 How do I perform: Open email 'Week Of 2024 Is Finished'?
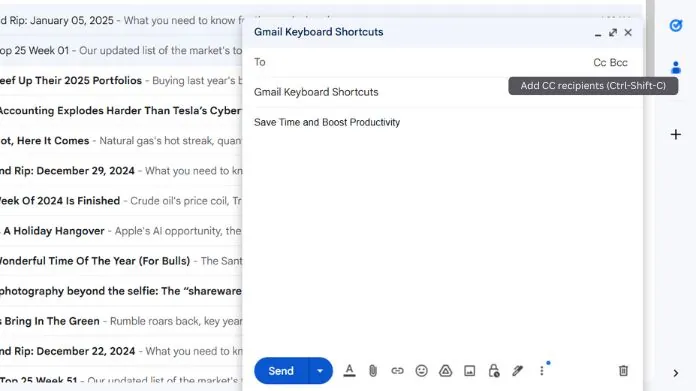click(x=121, y=201)
